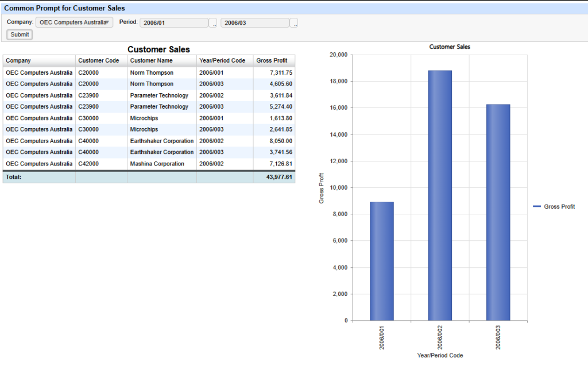Select the Mashina Corporation row
Screen dimensions: 588x377
click(x=149, y=164)
